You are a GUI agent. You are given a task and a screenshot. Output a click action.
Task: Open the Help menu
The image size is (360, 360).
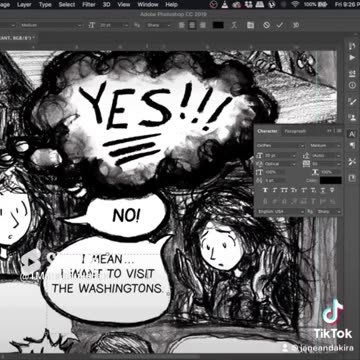(171, 5)
